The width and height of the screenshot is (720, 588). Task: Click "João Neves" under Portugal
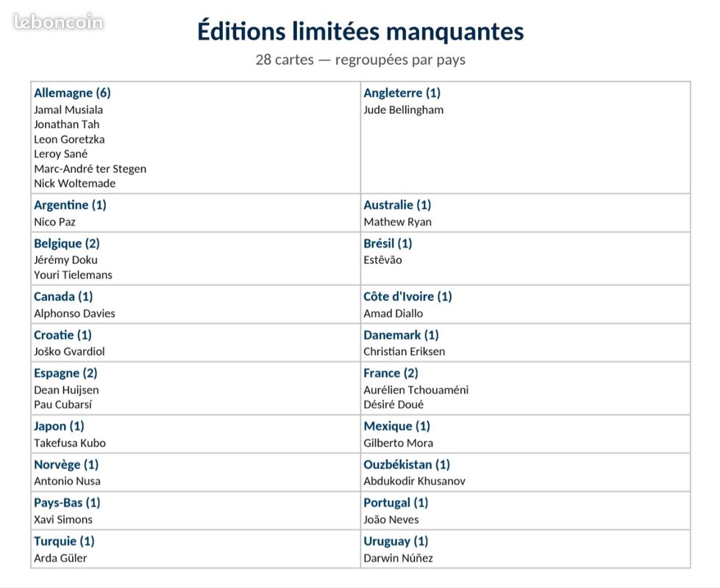point(391,520)
